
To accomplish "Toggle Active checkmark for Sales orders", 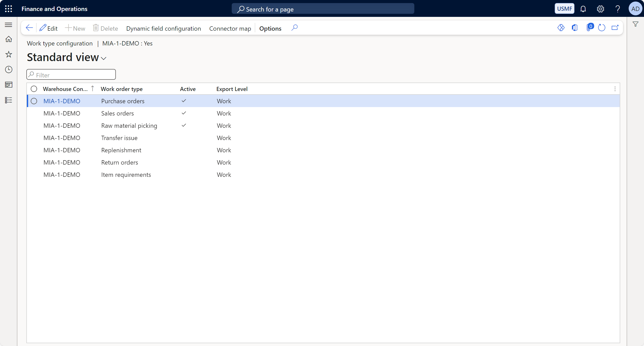I will pyautogui.click(x=184, y=113).
